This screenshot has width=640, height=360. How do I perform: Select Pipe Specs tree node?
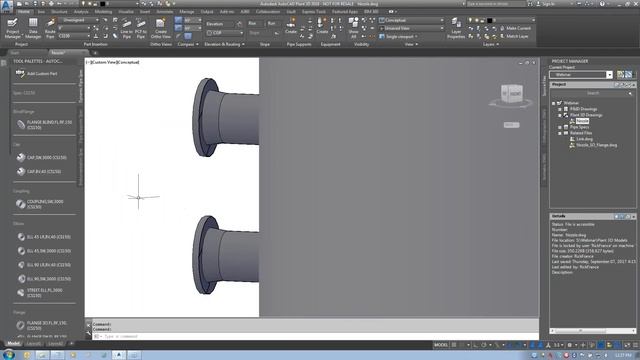point(580,127)
